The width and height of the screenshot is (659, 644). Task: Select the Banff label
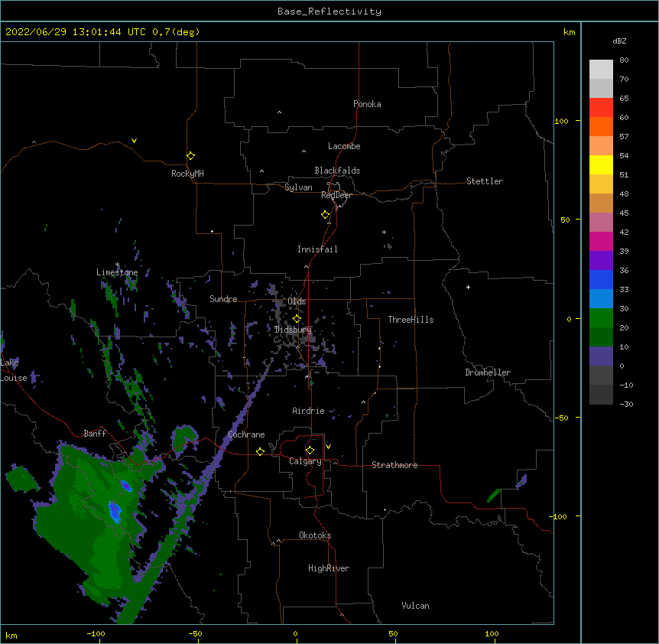tap(95, 434)
